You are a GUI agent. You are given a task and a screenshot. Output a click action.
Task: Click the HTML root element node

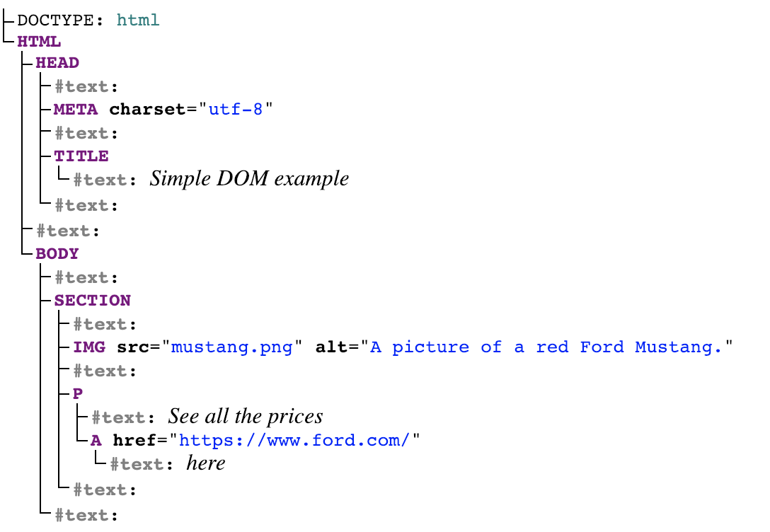tap(40, 42)
